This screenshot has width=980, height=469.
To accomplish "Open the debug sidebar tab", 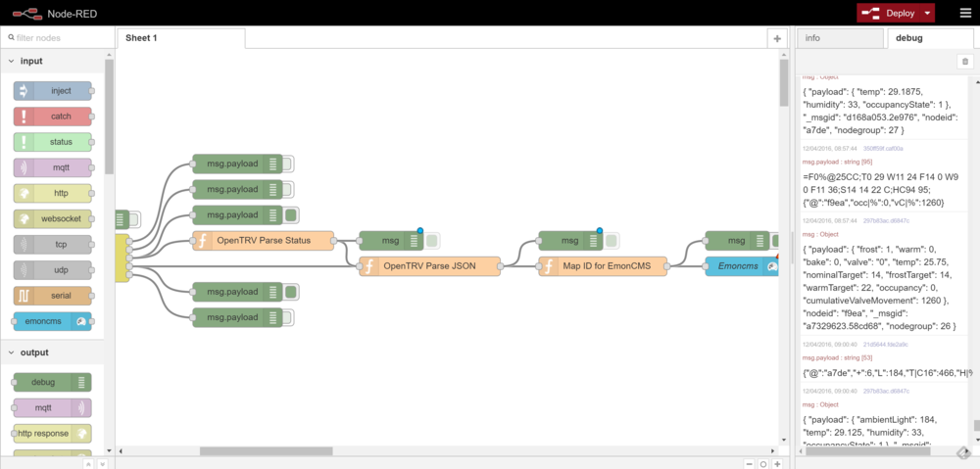I will click(931, 38).
